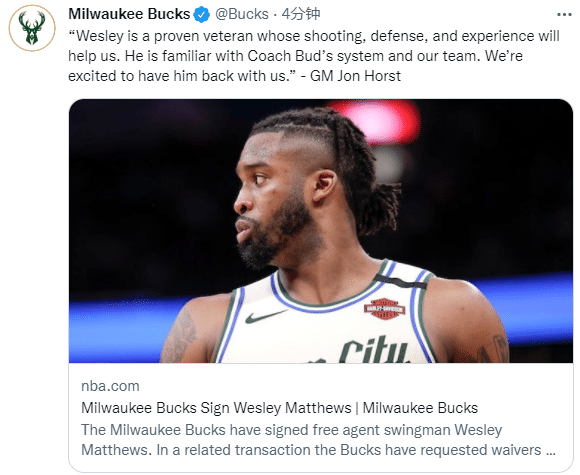Viewport: 580px width, 475px height.
Task: Open the Milwaukee Bucks profile name
Action: 129,14
